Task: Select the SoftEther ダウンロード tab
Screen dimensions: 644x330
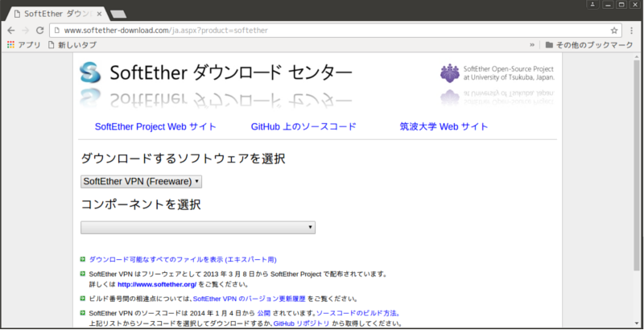Action: coord(57,14)
